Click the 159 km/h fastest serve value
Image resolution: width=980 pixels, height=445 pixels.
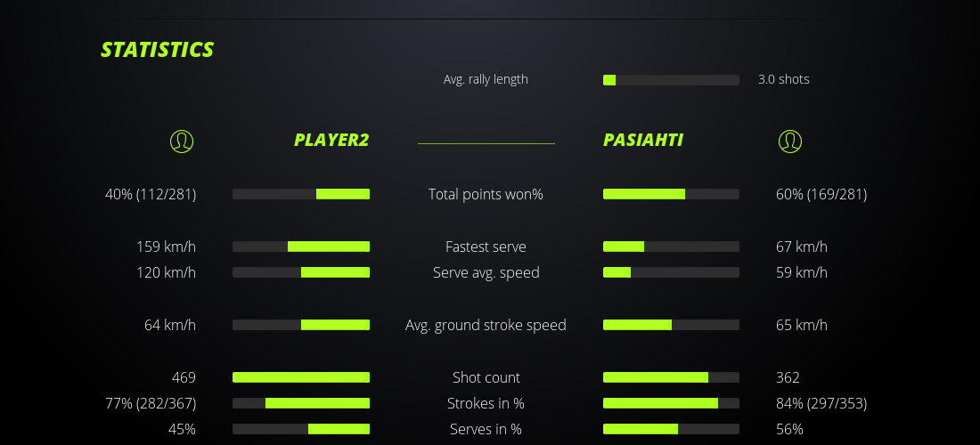(x=166, y=247)
